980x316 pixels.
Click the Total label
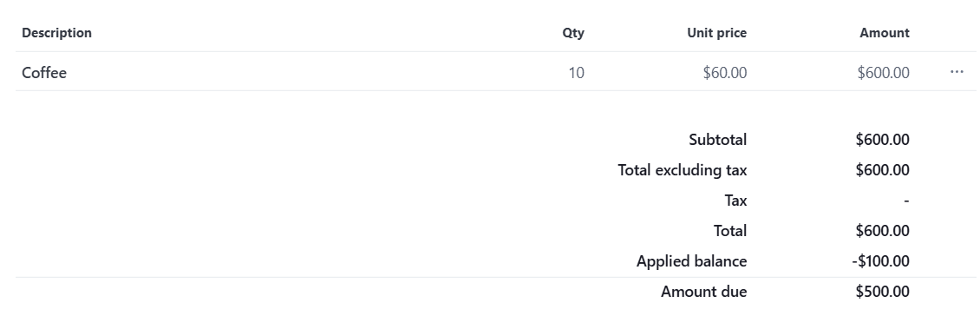click(730, 231)
